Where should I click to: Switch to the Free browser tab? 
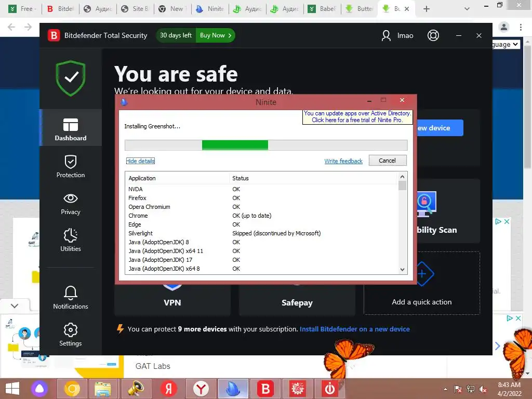click(x=22, y=9)
